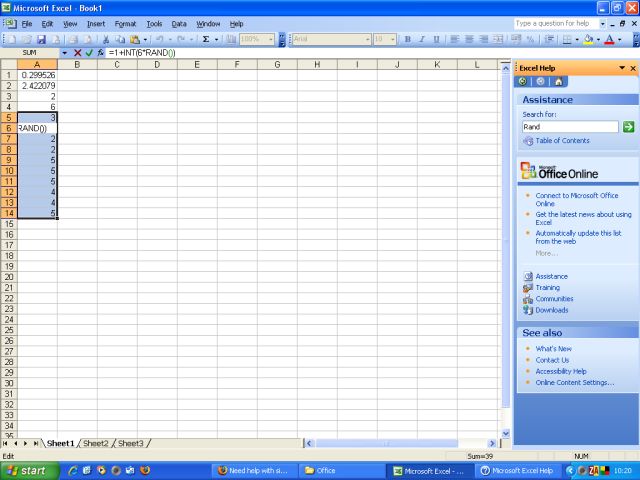Click the Type a question for help box
The width and height of the screenshot is (640, 480).
556,24
